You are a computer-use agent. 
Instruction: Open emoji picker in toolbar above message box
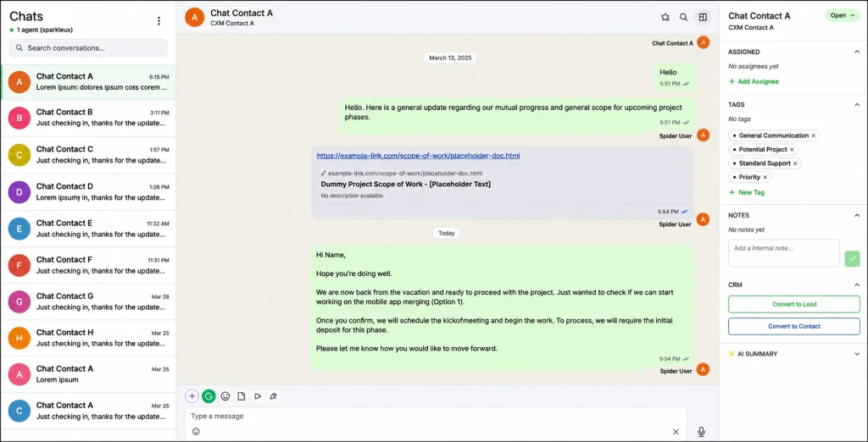coord(225,396)
